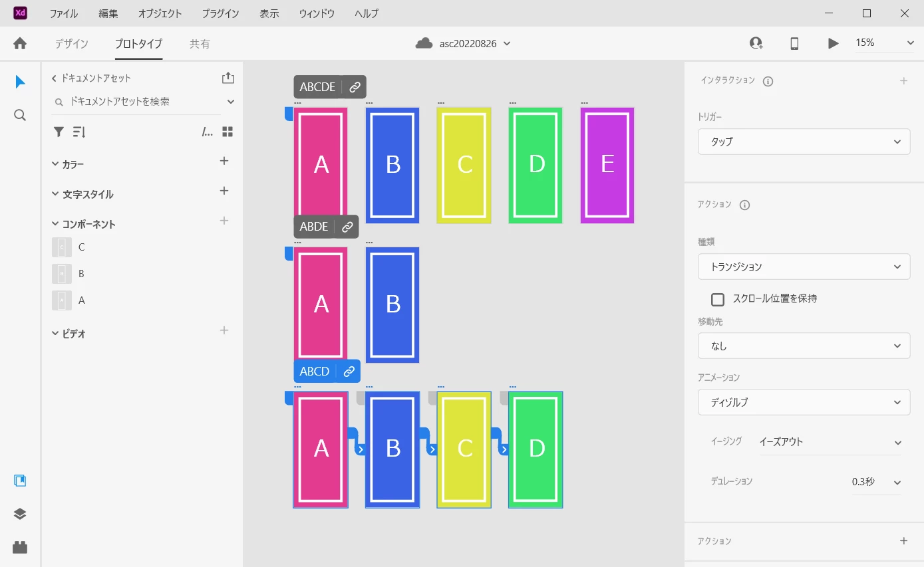
Task: Select the Zoom magnifier tool
Action: [20, 115]
